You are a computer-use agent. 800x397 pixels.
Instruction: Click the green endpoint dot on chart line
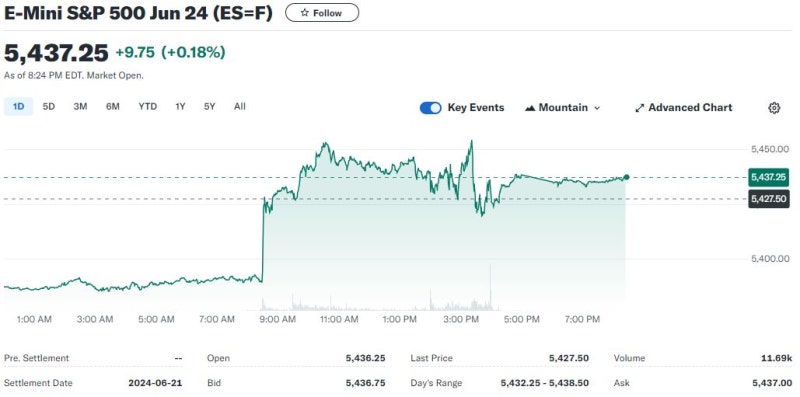coord(626,177)
